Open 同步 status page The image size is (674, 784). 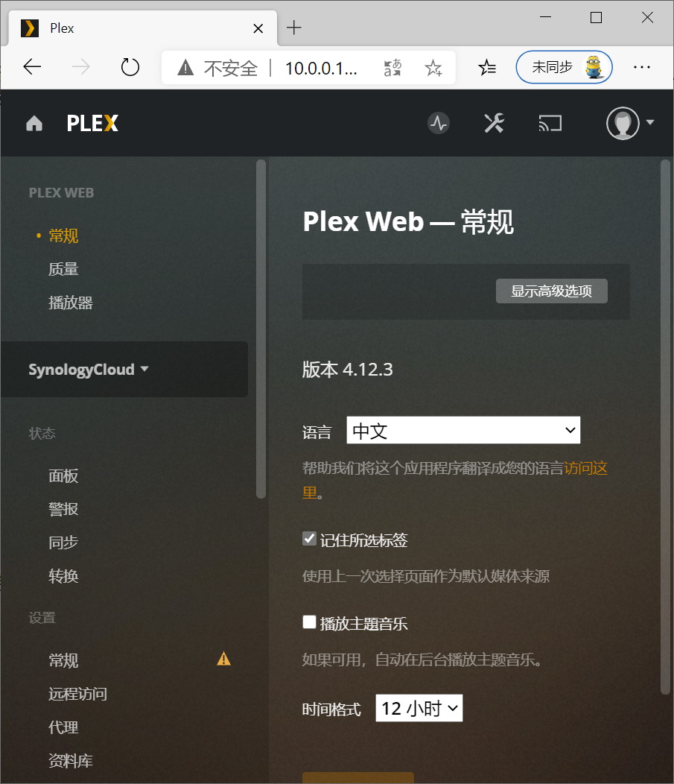click(x=63, y=543)
